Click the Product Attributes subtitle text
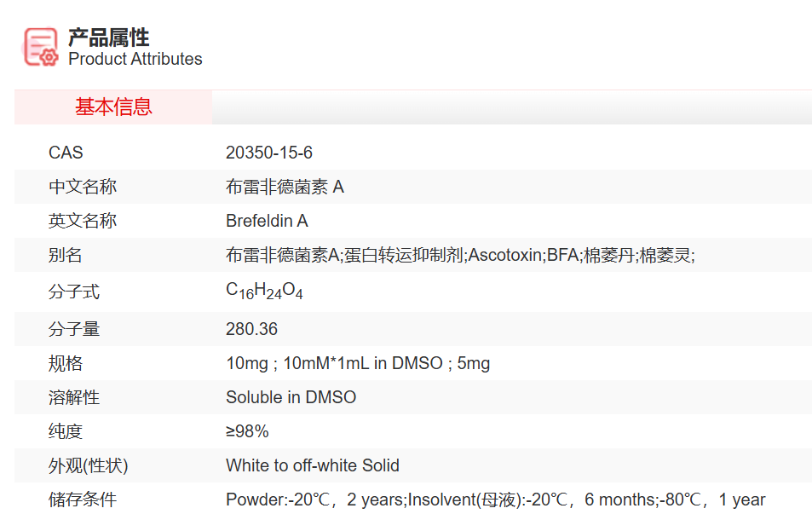The image size is (812, 514). click(x=135, y=59)
